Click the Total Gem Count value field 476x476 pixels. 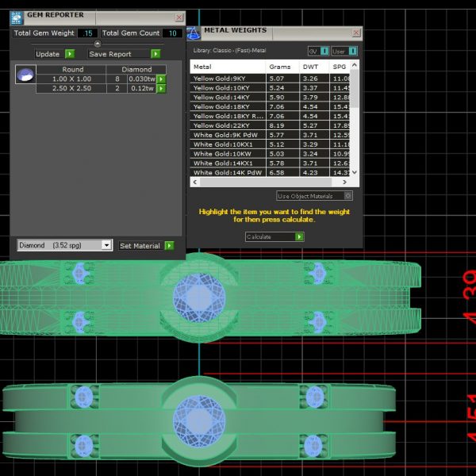[172, 33]
